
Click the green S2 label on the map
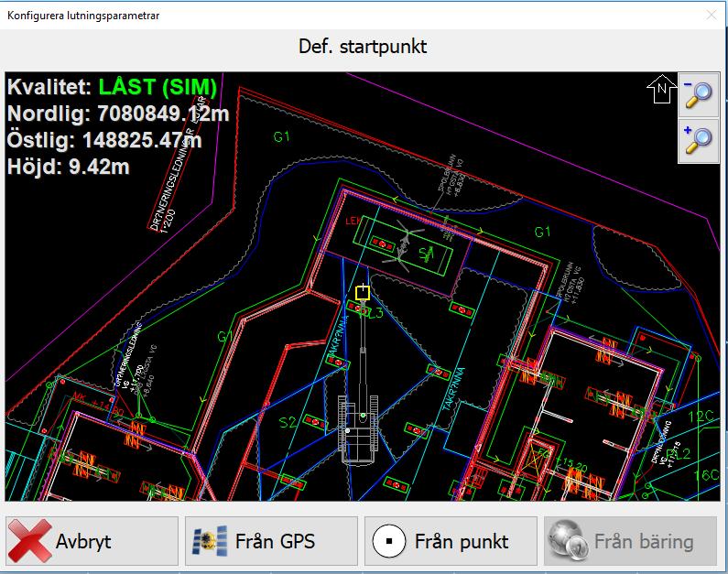point(288,422)
